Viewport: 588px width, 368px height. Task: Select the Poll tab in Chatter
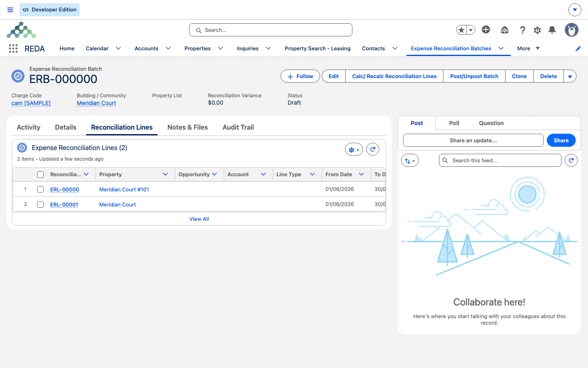[454, 123]
